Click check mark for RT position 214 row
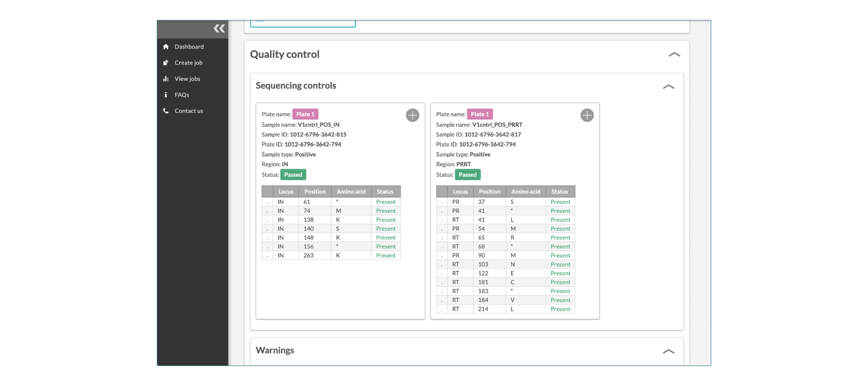 pos(442,309)
